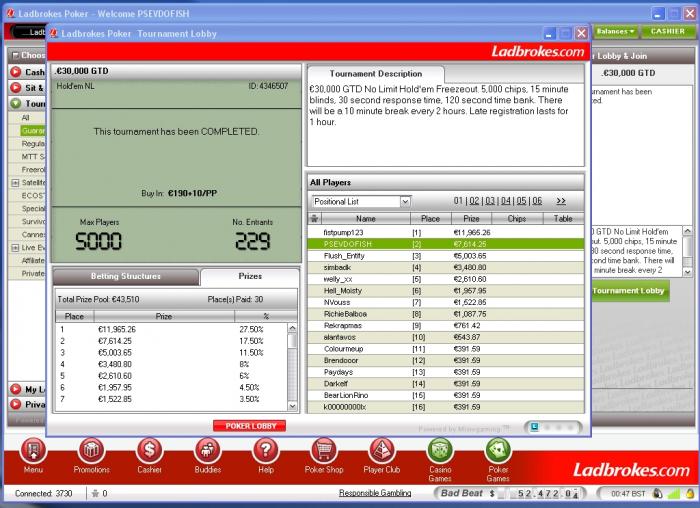The width and height of the screenshot is (700, 508).
Task: Click the next pages >> link
Action: 561,201
